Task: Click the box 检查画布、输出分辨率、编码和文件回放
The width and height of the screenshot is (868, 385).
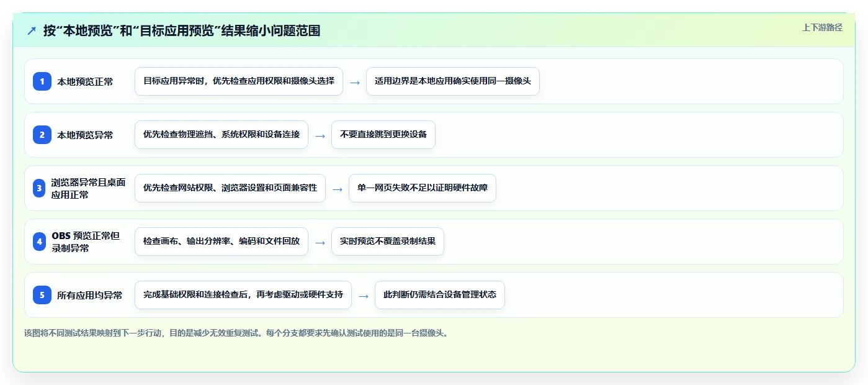Action: coord(221,242)
